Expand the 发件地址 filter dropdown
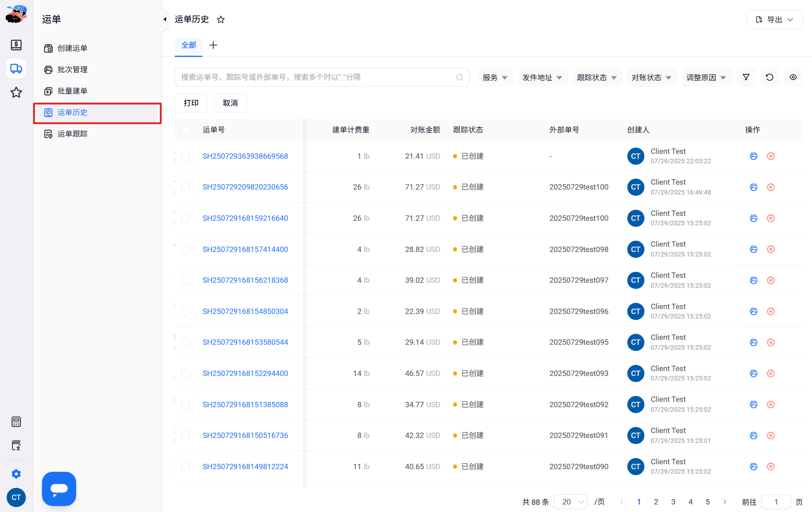This screenshot has width=812, height=512. [543, 78]
